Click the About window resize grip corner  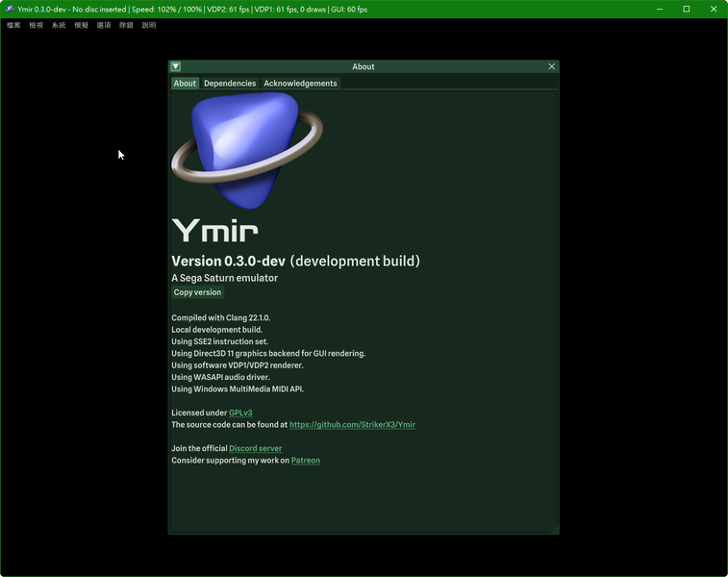click(554, 530)
